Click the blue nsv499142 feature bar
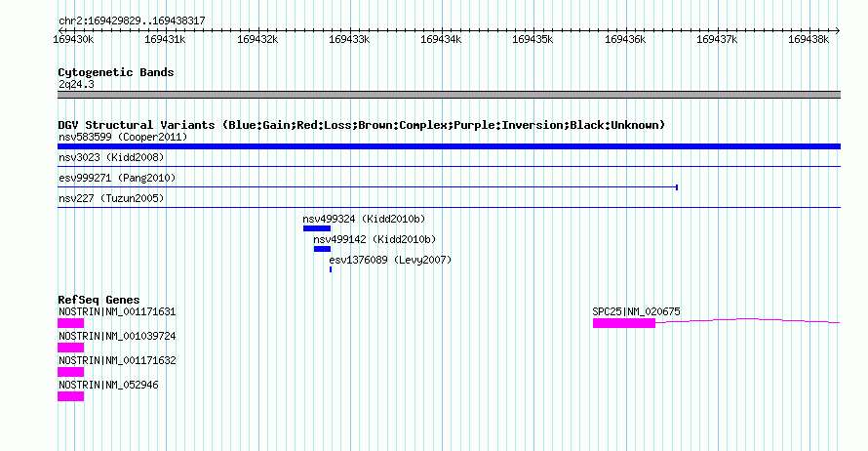Image resolution: width=868 pixels, height=451 pixels. [x=322, y=249]
